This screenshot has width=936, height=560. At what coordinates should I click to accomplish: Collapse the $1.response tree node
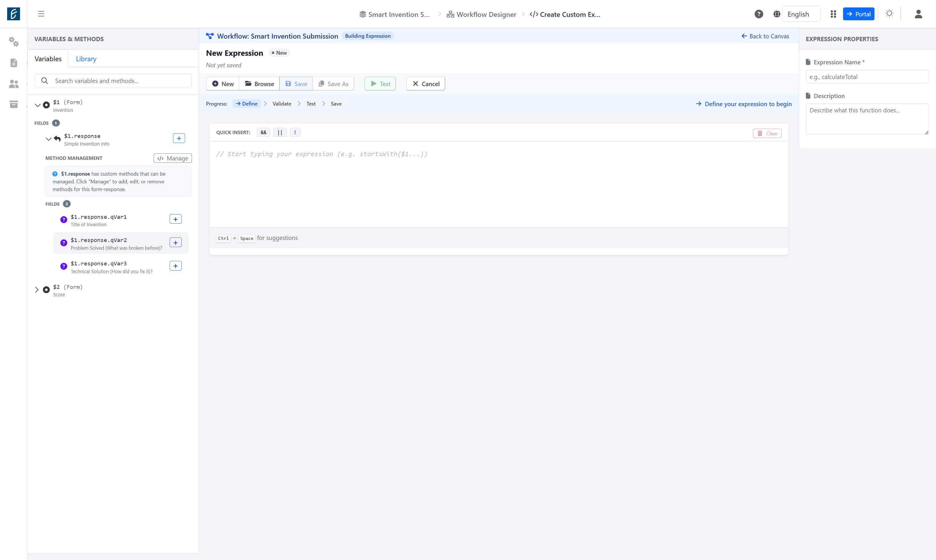(x=49, y=139)
